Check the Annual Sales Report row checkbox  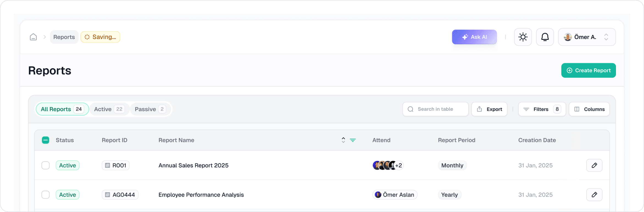pyautogui.click(x=46, y=165)
